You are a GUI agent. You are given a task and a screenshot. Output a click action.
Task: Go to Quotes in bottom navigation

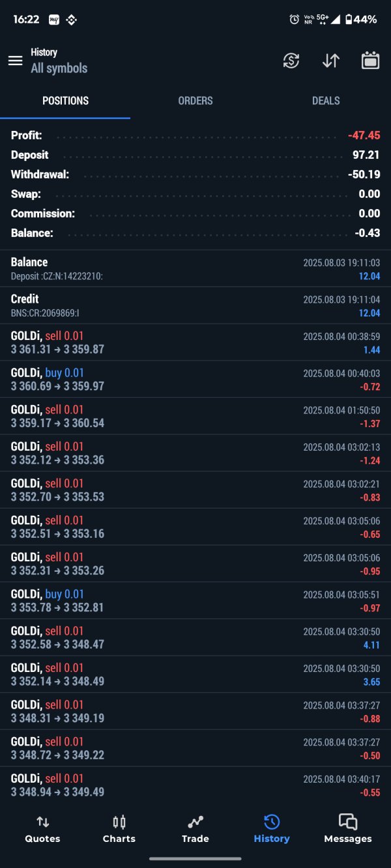(x=43, y=828)
